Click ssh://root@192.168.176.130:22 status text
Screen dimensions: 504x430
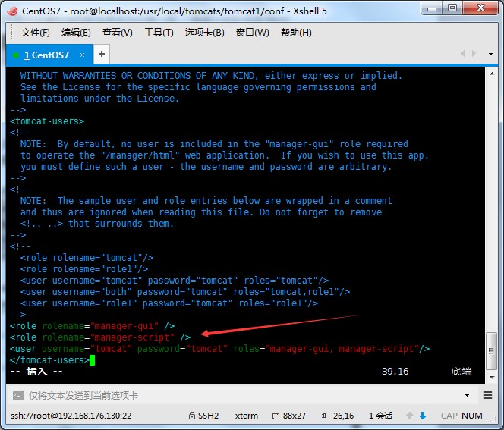[71, 416]
